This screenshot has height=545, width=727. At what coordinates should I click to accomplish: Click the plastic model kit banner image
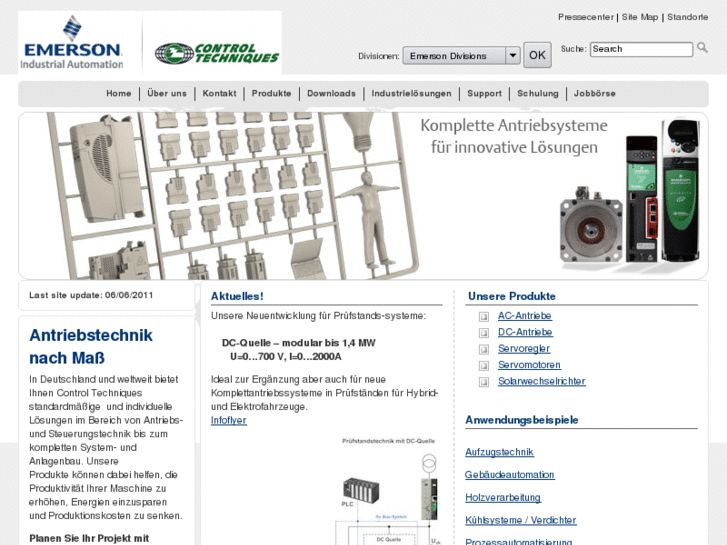click(232, 196)
